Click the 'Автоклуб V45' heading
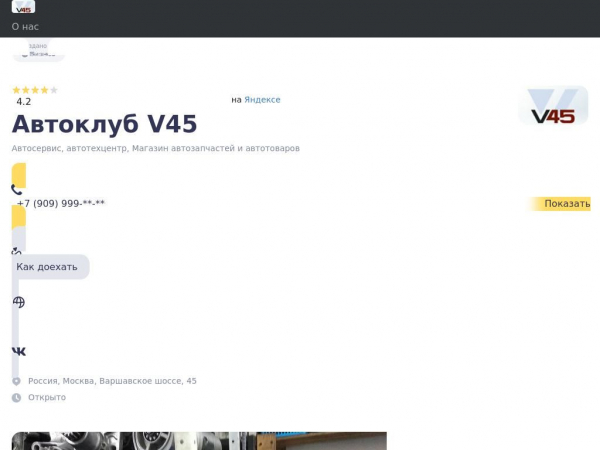This screenshot has height=450, width=600. click(x=104, y=124)
